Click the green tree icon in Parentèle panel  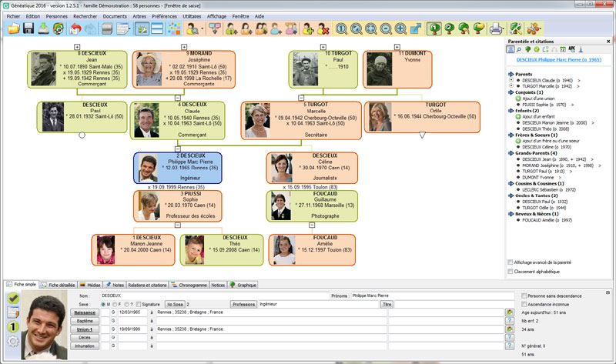tap(527, 49)
